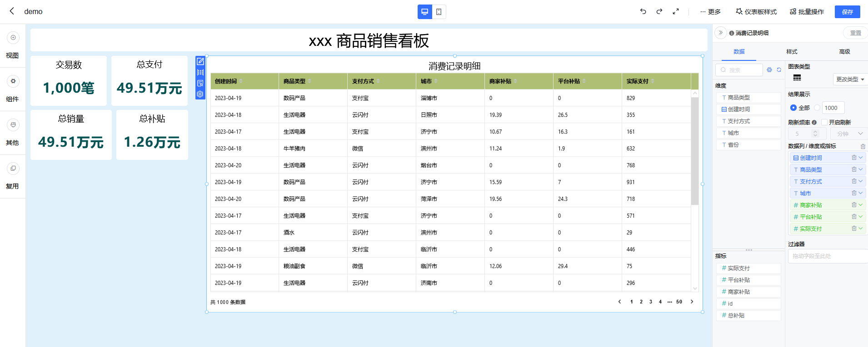868x347 pixels.
Task: Switch to mobile preview mode
Action: 439,12
